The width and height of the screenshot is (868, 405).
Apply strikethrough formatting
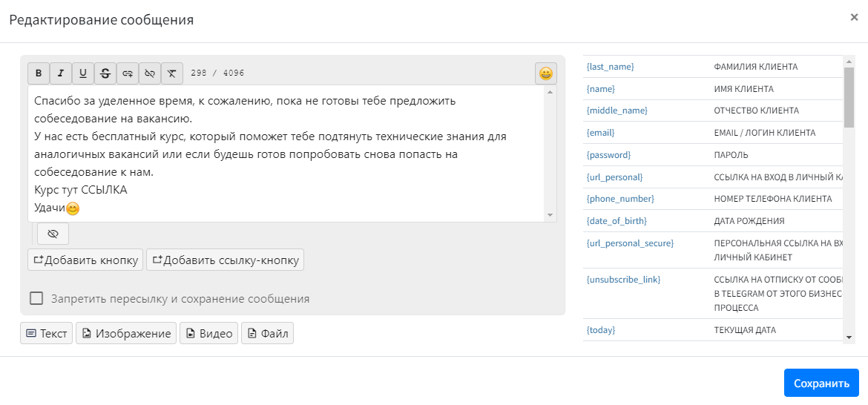pyautogui.click(x=105, y=73)
